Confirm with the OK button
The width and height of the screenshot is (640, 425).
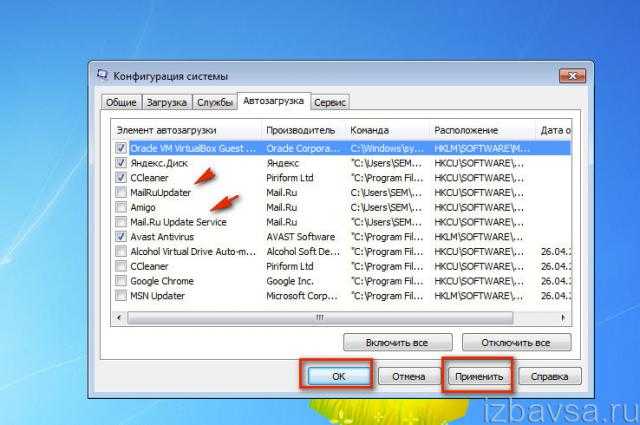[338, 376]
